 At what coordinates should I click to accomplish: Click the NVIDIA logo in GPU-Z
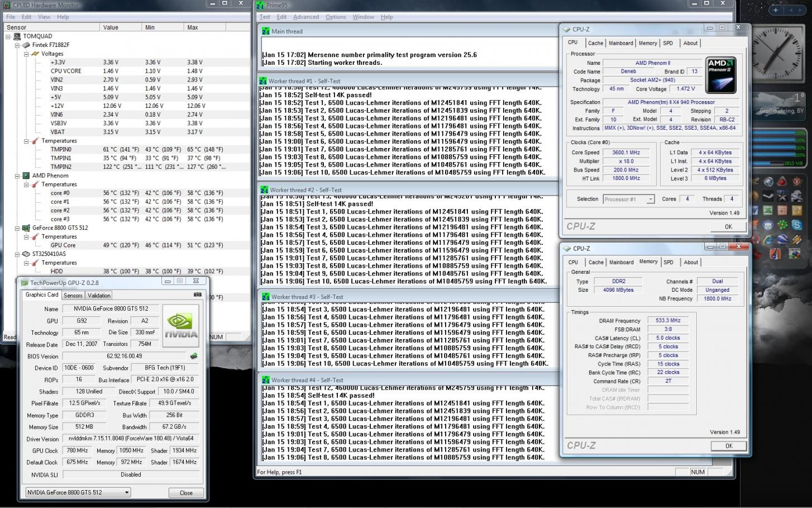click(181, 327)
